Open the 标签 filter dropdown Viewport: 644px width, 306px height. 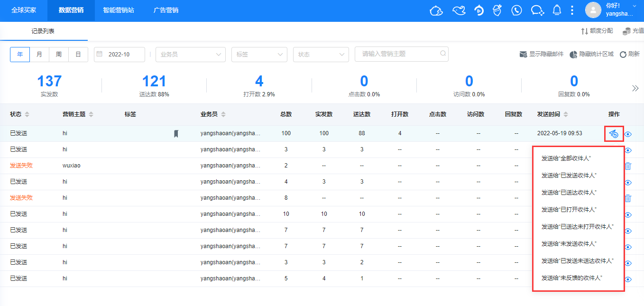tap(259, 55)
